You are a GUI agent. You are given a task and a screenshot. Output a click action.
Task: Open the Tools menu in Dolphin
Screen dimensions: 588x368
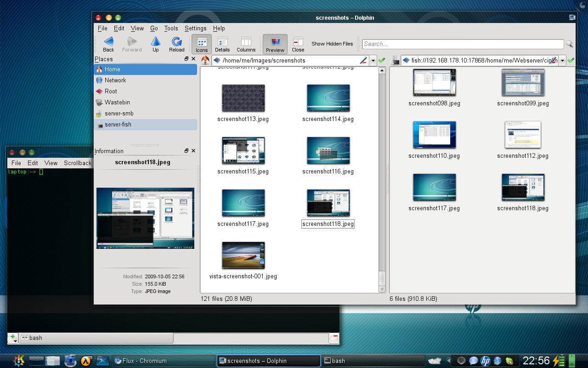tap(171, 28)
